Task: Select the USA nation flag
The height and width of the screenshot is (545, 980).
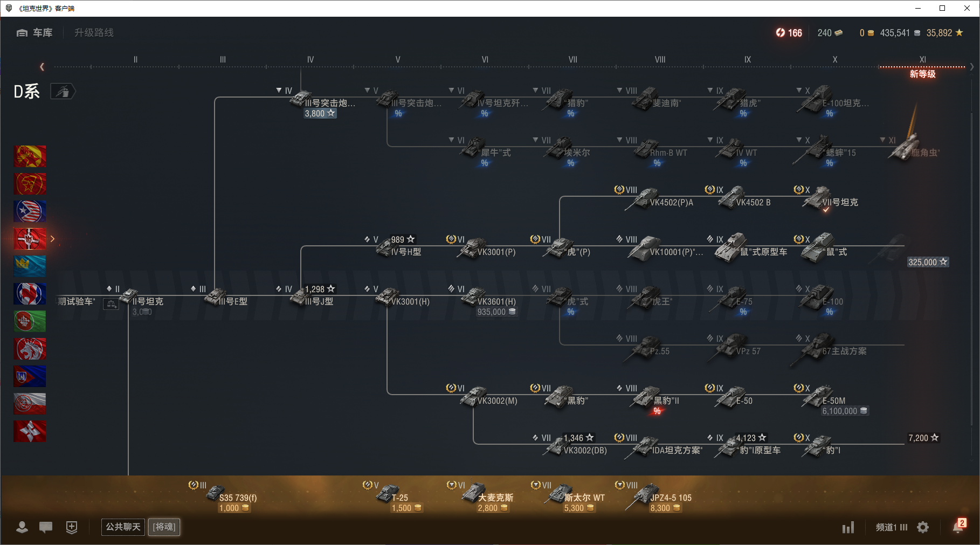Action: [x=30, y=211]
